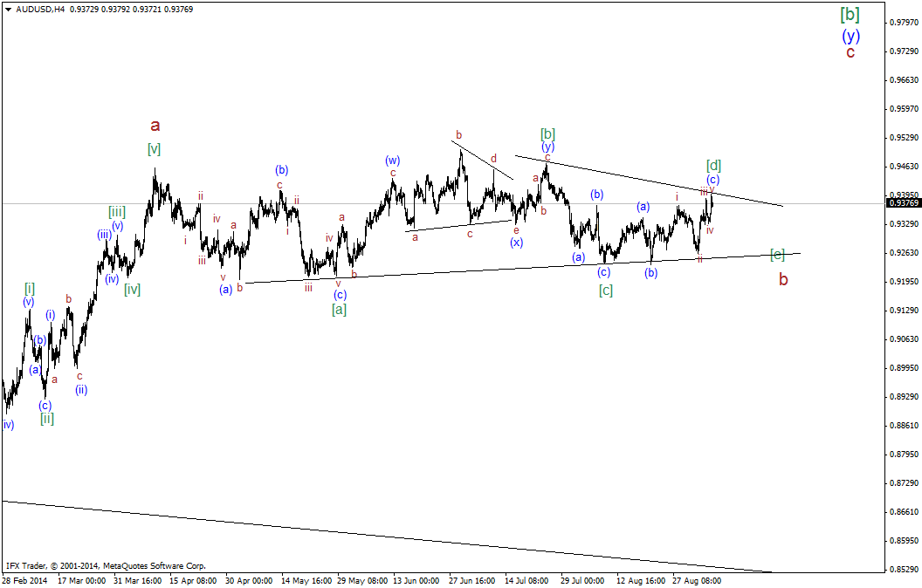Click the 0.95970 price axis label
Image resolution: width=922 pixels, height=588 pixels.
904,109
